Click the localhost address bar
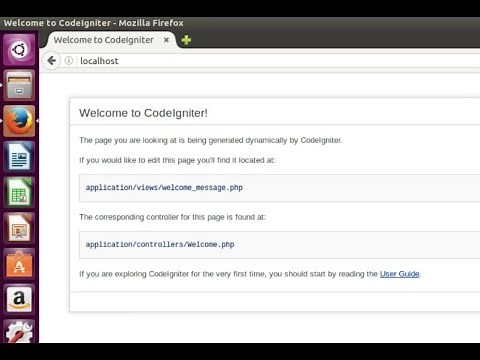The height and width of the screenshot is (360, 480). coord(270,61)
